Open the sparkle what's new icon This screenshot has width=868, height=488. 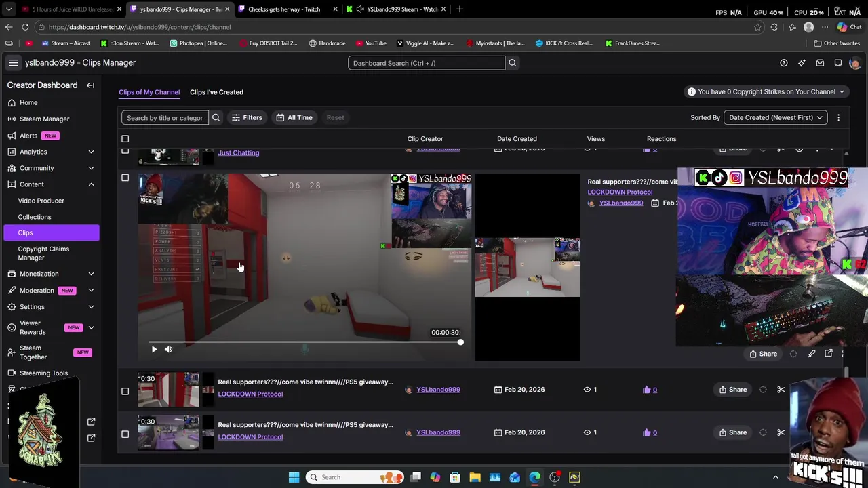click(x=802, y=63)
